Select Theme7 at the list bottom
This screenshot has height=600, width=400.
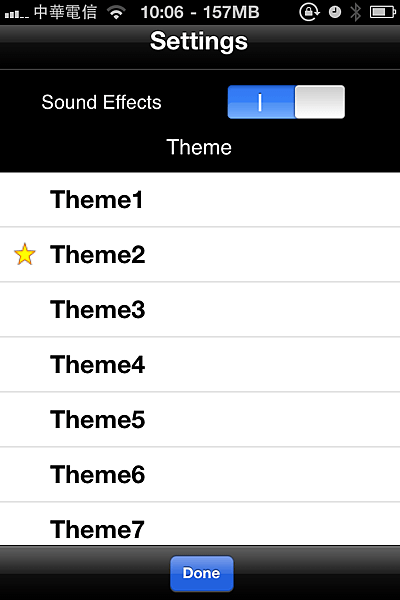coord(200,524)
